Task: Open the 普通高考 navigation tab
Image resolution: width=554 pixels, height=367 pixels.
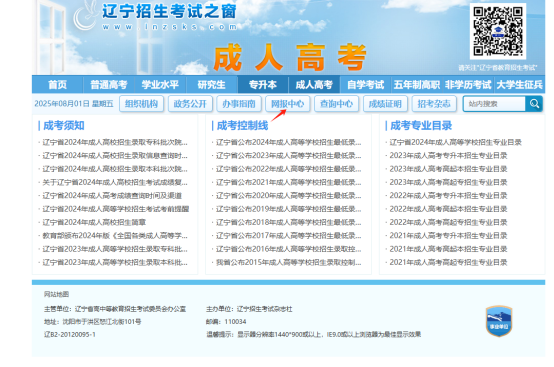Action: pos(109,85)
